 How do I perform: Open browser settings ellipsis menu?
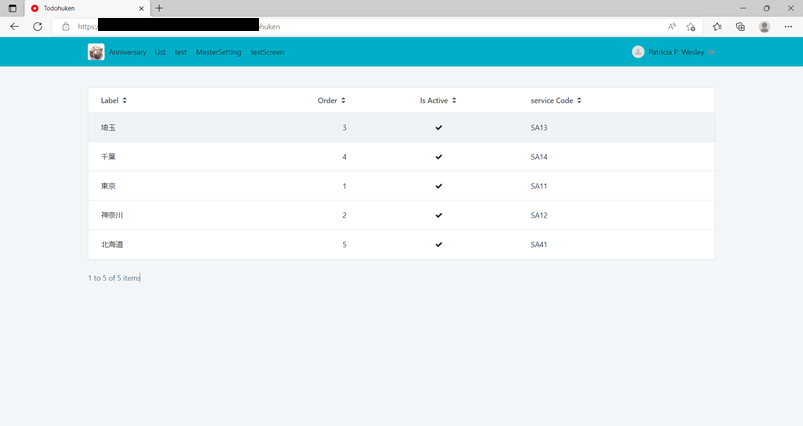[788, 27]
